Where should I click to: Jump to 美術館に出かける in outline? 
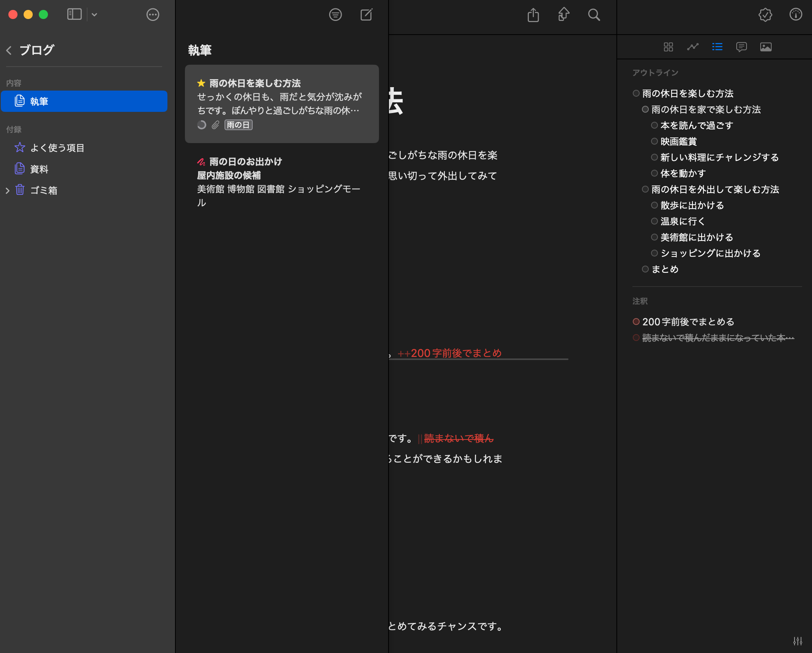pos(697,237)
